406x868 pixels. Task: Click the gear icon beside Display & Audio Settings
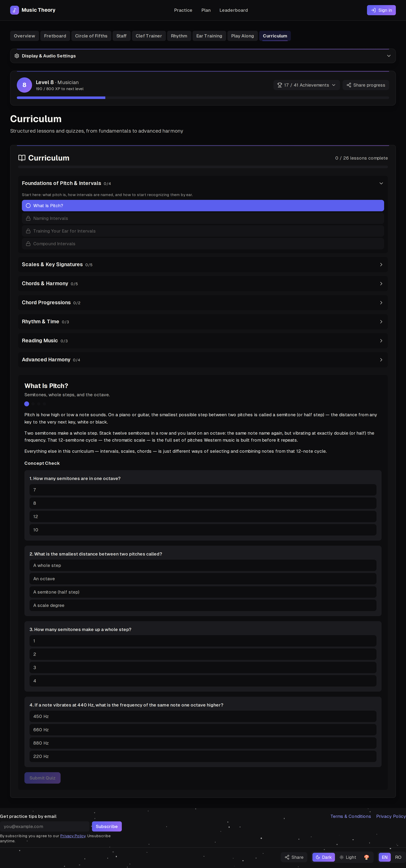pos(17,56)
